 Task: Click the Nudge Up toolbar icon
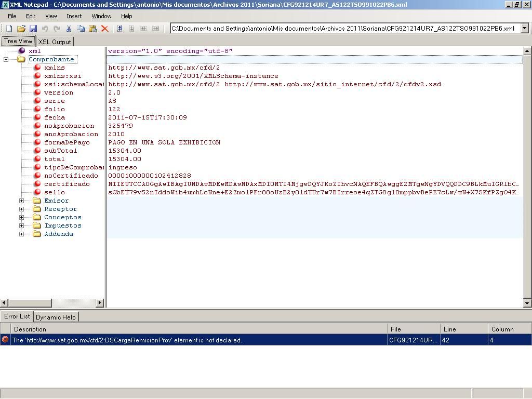[x=120, y=29]
